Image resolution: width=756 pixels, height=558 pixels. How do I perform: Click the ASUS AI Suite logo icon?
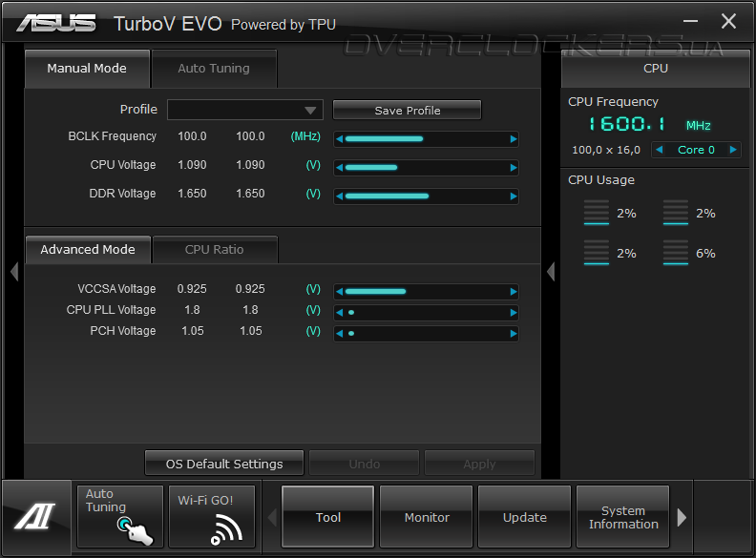click(x=34, y=517)
